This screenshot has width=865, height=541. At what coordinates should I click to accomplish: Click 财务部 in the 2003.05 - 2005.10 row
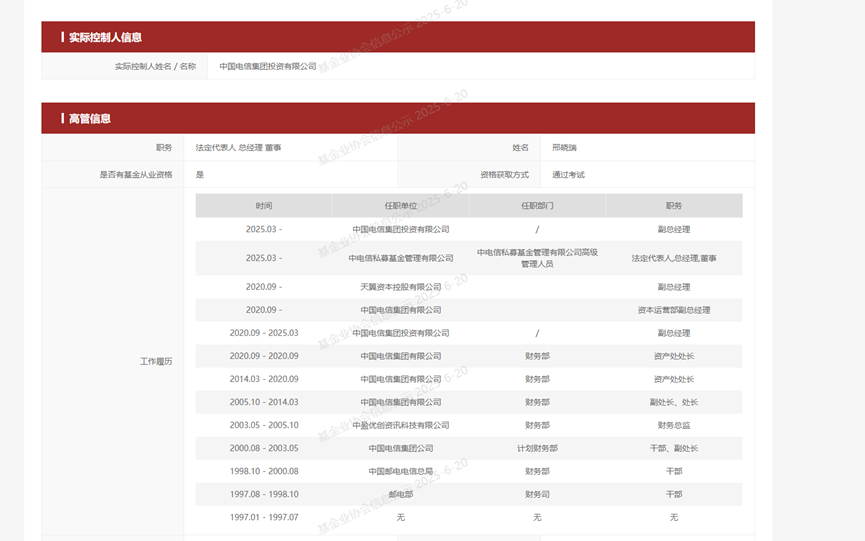[537, 425]
